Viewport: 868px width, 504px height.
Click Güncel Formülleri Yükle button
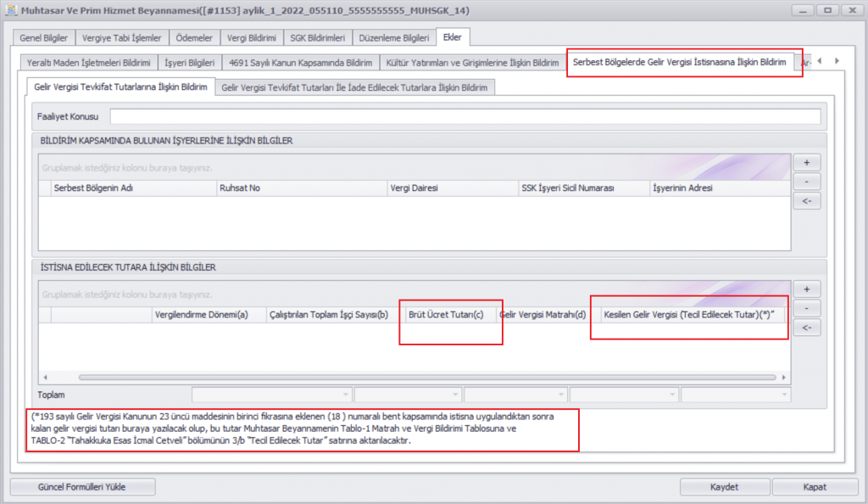[82, 487]
